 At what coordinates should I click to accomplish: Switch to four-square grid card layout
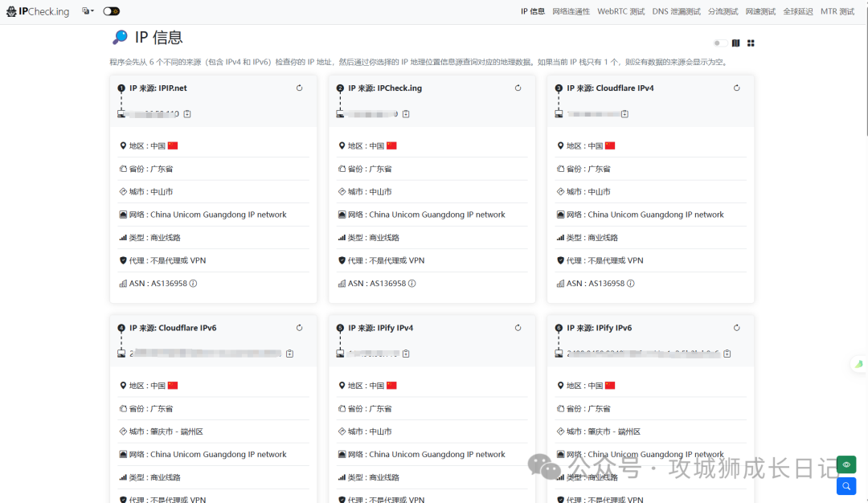pos(751,43)
